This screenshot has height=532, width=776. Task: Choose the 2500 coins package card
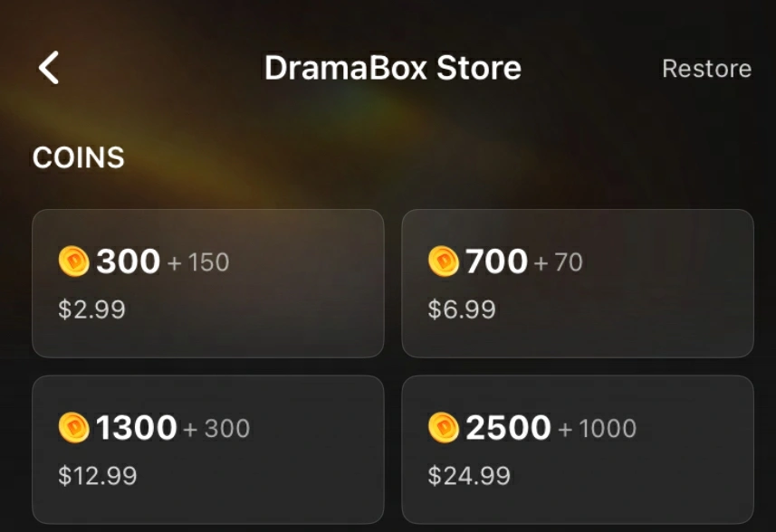pos(577,449)
